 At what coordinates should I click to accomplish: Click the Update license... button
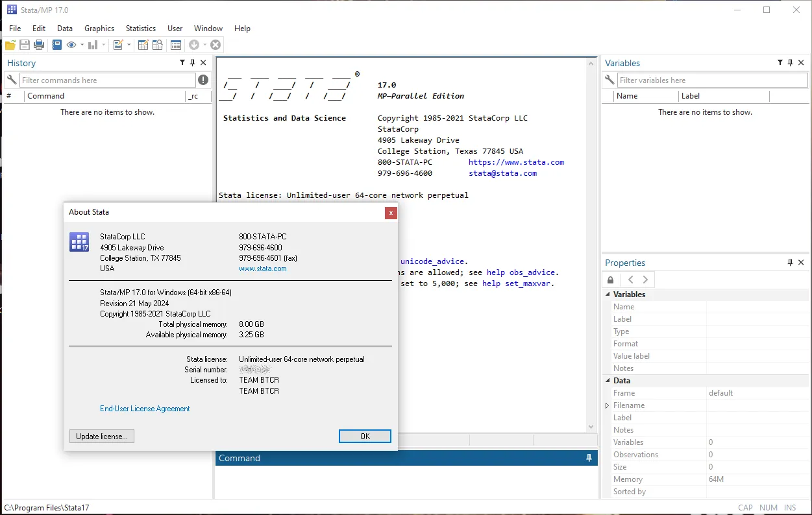[x=102, y=437]
